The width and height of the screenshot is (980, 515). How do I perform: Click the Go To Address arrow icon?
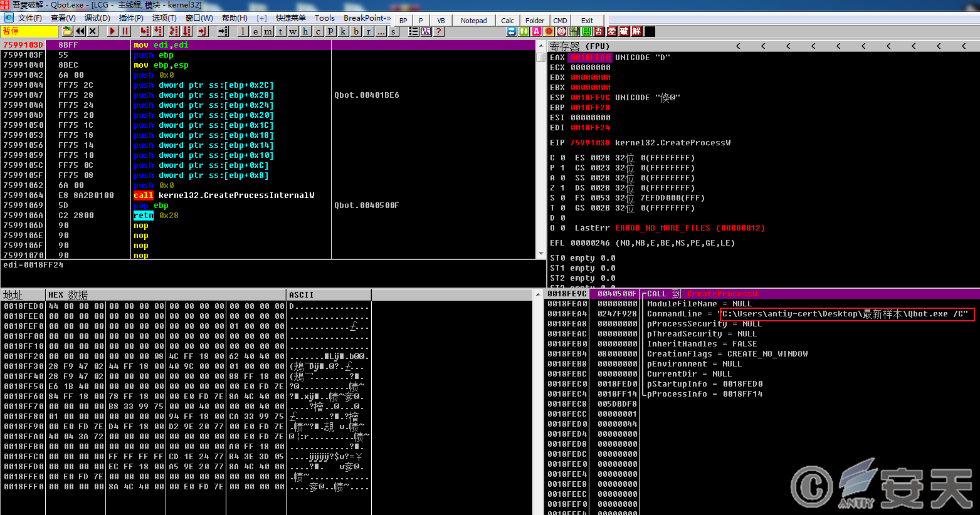223,31
